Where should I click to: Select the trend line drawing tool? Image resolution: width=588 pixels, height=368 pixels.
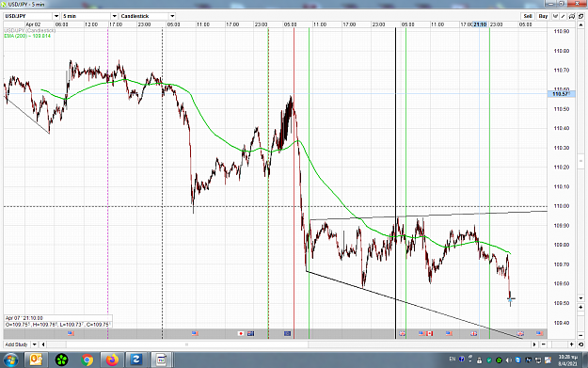click(x=564, y=16)
